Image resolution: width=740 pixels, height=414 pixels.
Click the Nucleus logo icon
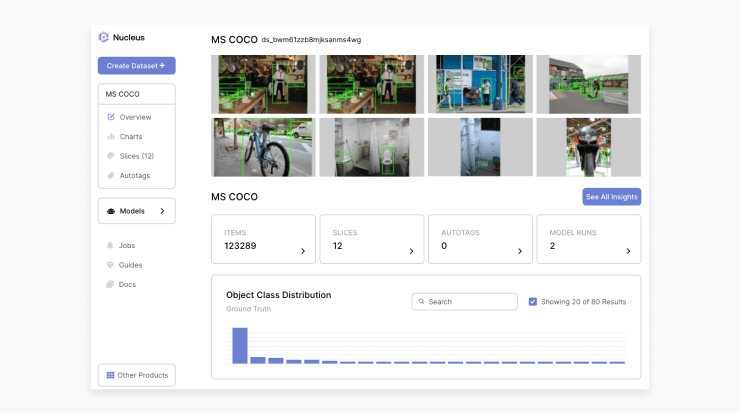click(x=103, y=37)
